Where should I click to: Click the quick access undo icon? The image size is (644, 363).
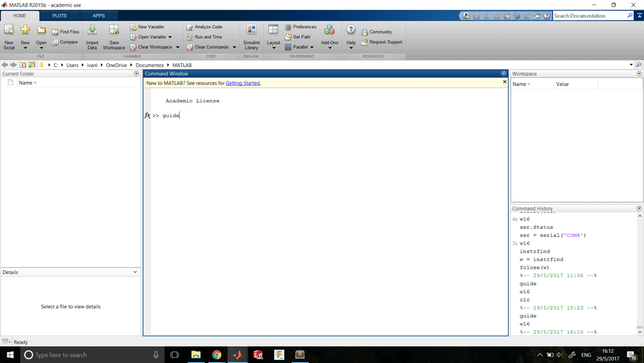coord(516,15)
